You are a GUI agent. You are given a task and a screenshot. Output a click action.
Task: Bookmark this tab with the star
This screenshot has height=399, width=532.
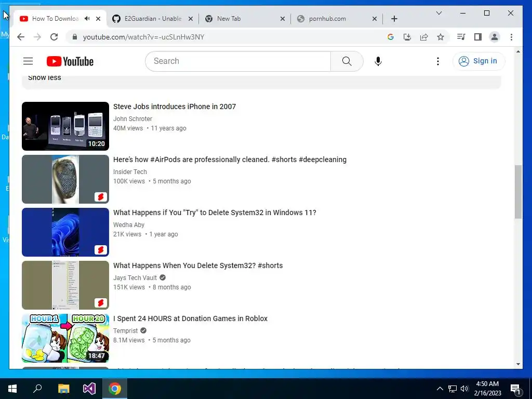[x=441, y=37]
